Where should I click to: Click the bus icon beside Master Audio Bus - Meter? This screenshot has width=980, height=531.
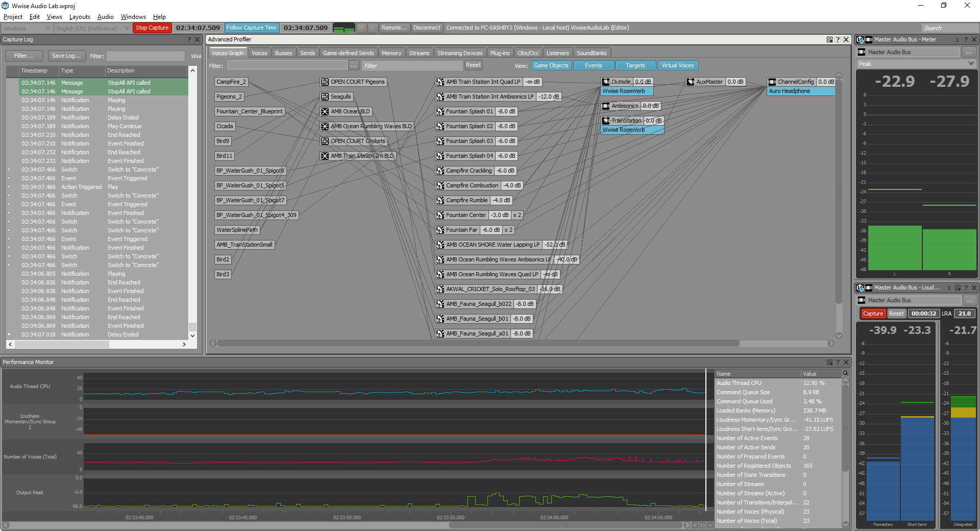(868, 39)
